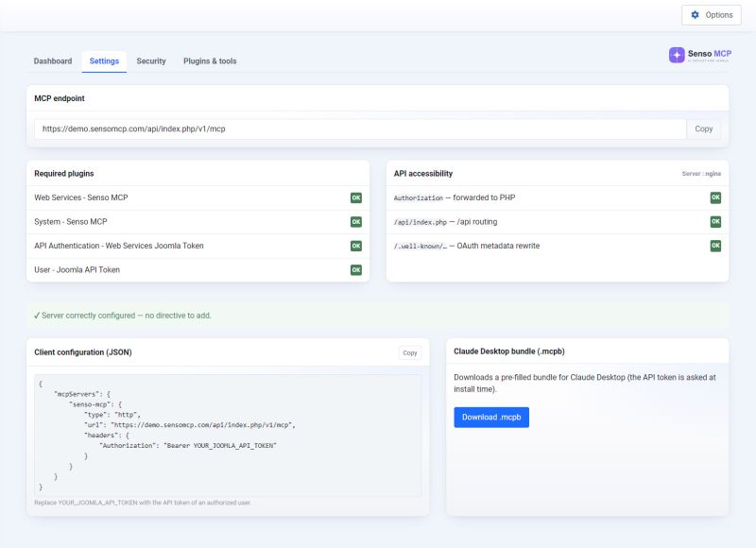The height and width of the screenshot is (548, 756).
Task: Click the "Downloads a pre-filled bundle" description
Action: coord(585,384)
